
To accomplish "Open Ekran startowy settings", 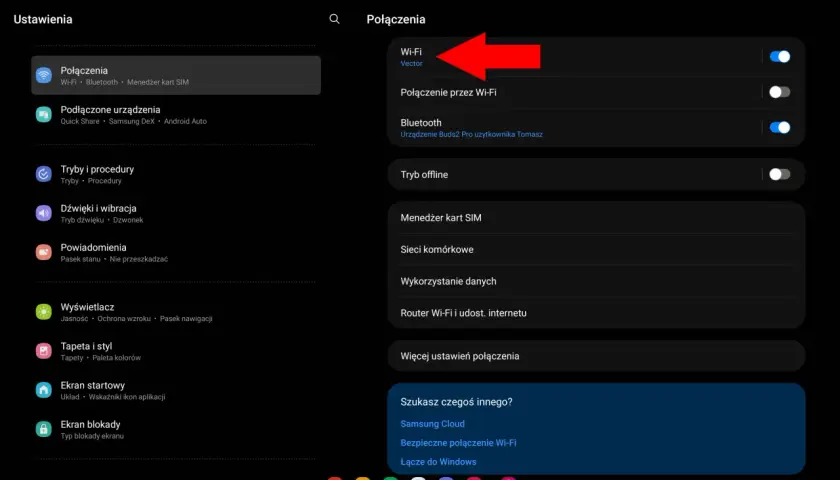I will coord(176,390).
